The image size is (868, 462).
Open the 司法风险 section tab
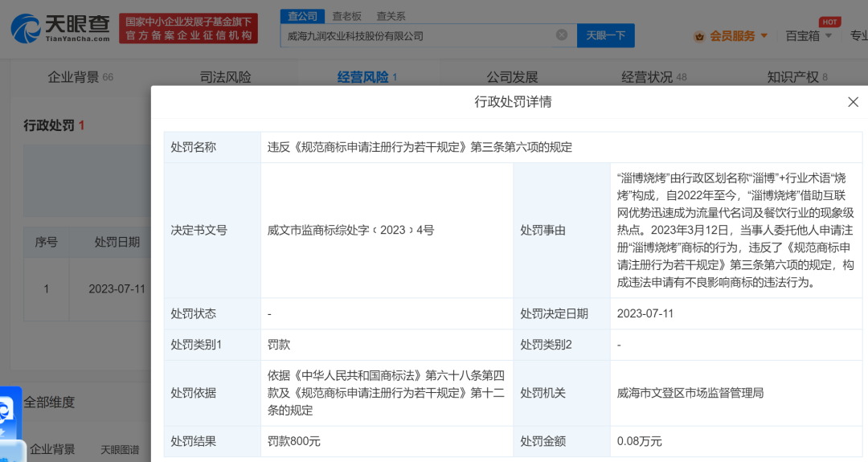[225, 77]
